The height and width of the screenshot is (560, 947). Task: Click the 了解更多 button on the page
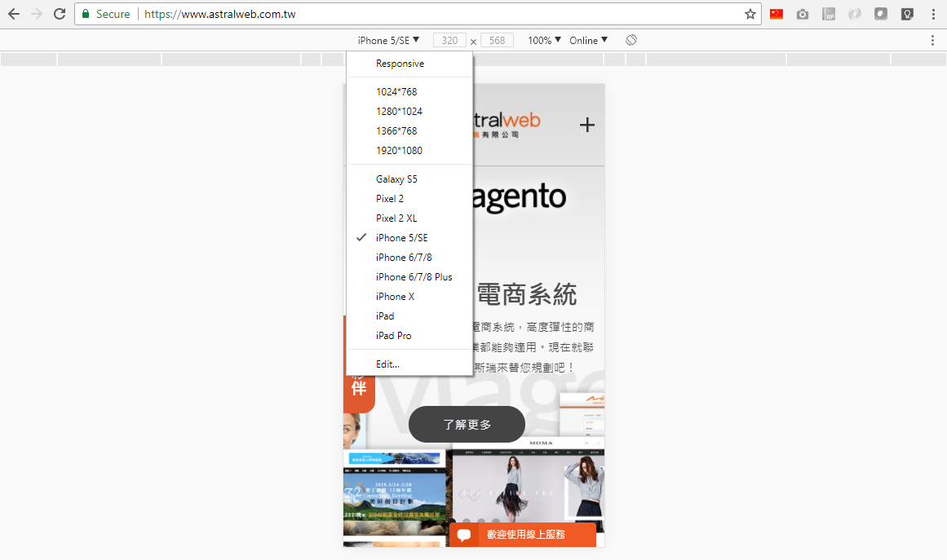(467, 424)
